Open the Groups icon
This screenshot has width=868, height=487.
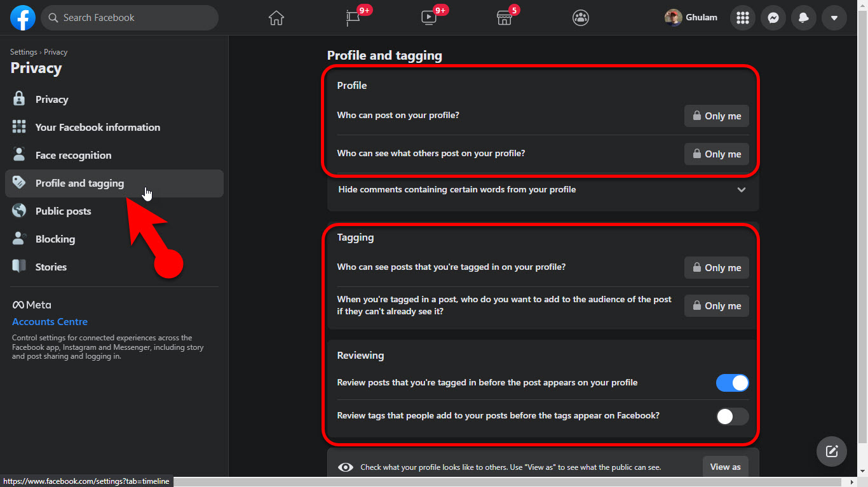[x=580, y=18]
